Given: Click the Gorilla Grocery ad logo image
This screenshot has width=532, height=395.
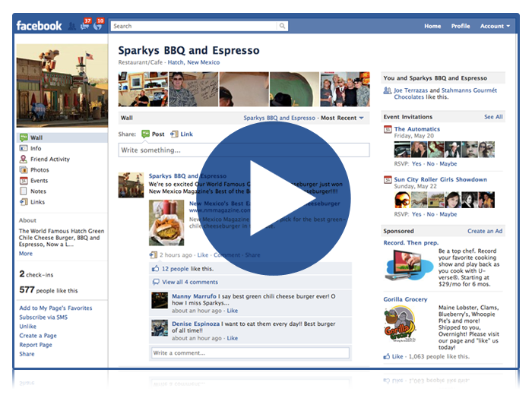Looking at the screenshot, I should (x=400, y=324).
